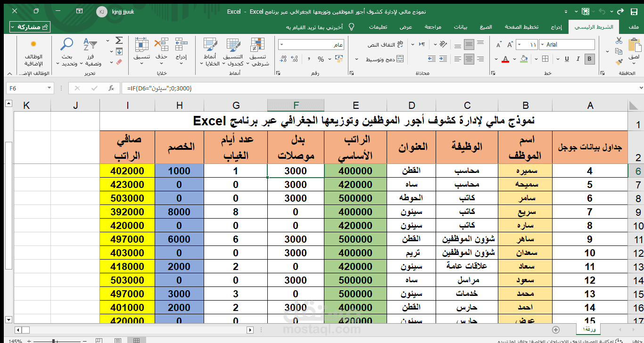Click the Fill Color bucket swatch
This screenshot has width=644, height=343.
pyautogui.click(x=524, y=59)
